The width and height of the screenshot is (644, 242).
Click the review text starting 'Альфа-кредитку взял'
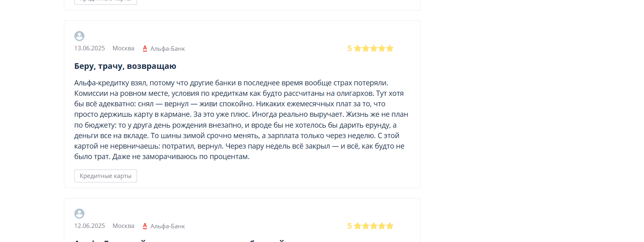[242, 120]
